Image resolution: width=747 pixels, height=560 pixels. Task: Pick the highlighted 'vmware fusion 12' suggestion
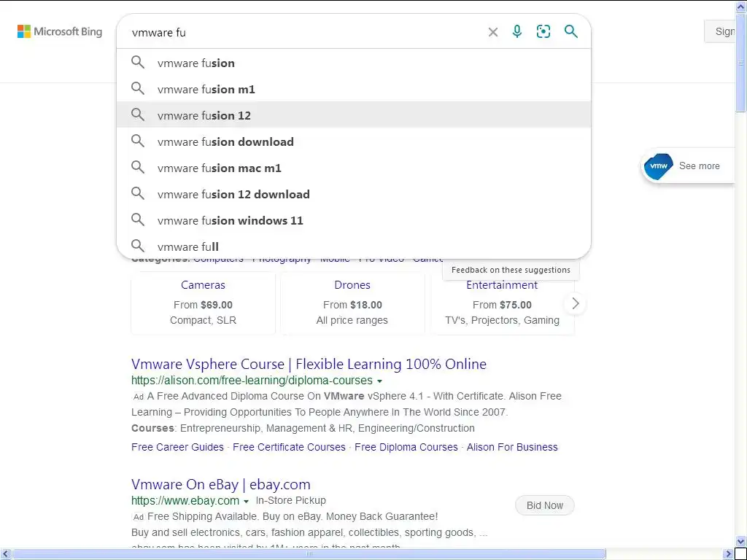pyautogui.click(x=354, y=115)
